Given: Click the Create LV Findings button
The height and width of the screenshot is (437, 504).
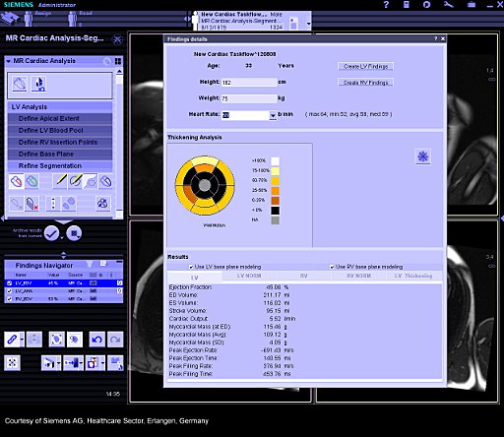Looking at the screenshot, I should (365, 67).
